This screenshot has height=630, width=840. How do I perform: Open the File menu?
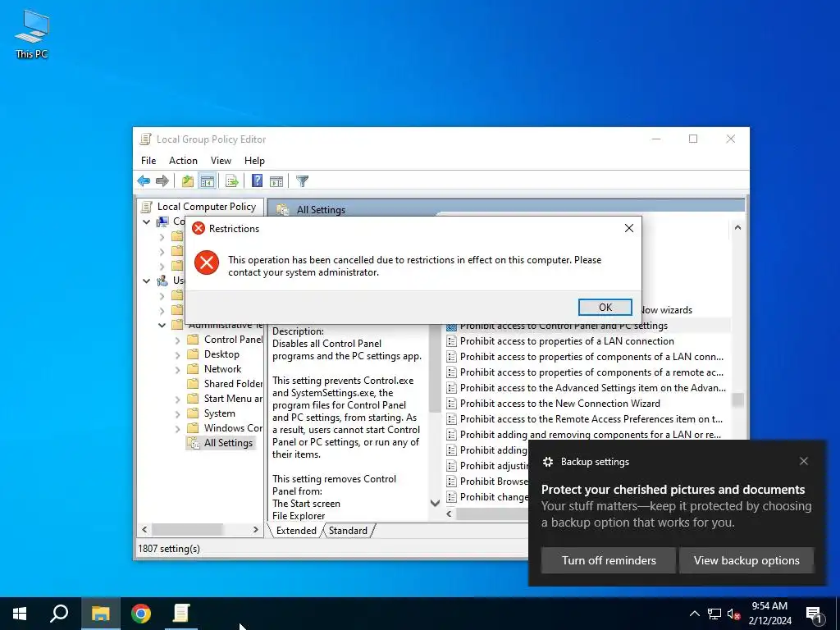click(x=148, y=160)
